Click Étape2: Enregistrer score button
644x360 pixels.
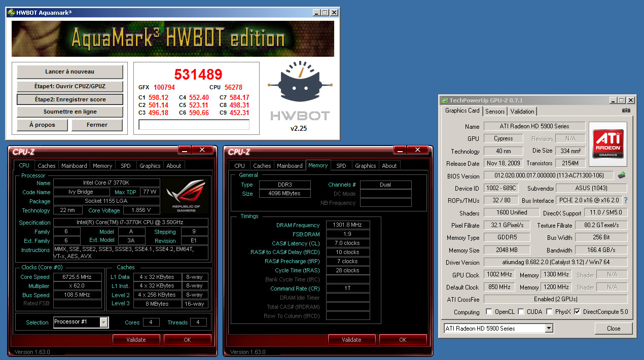(x=69, y=99)
